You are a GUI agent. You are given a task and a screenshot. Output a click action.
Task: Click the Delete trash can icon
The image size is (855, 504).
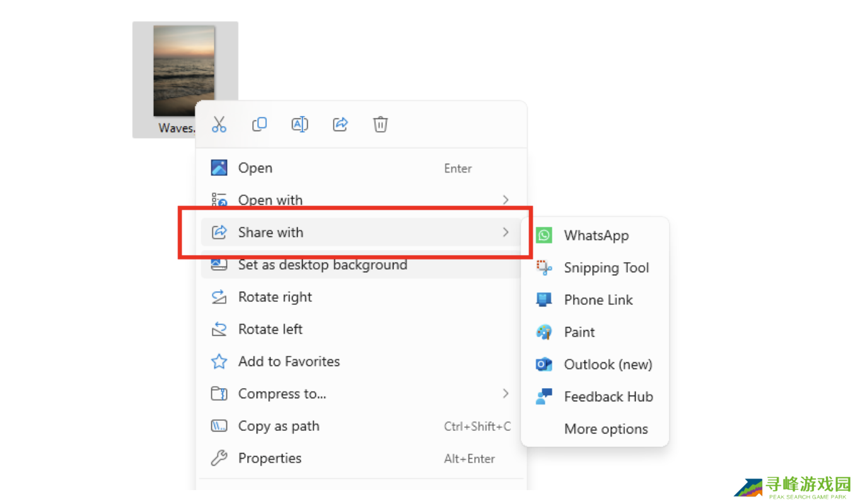tap(380, 125)
